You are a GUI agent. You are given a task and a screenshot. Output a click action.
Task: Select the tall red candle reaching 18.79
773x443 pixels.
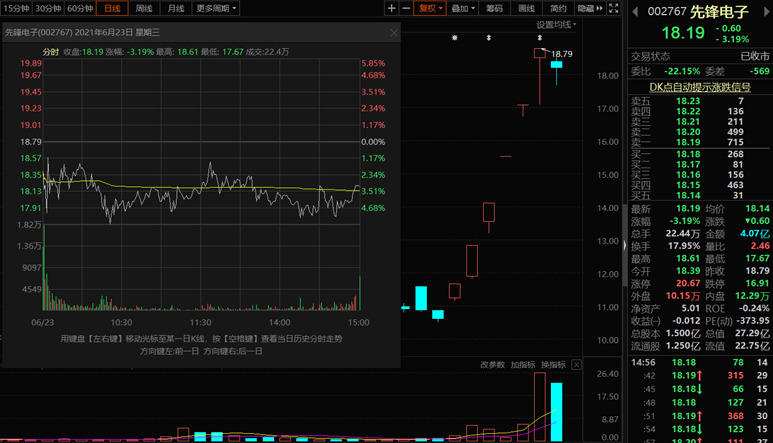click(540, 76)
